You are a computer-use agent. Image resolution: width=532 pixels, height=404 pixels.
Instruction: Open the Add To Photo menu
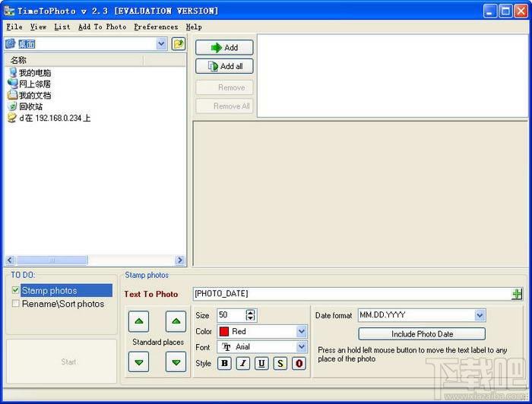[102, 27]
